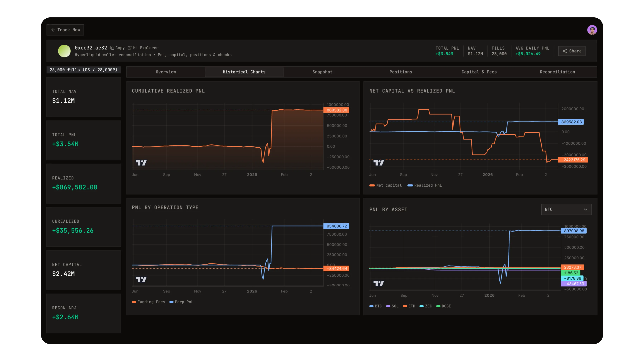The width and height of the screenshot is (644, 362).
Task: Expand the chevron on the PnL by Asset selector
Action: tap(585, 209)
